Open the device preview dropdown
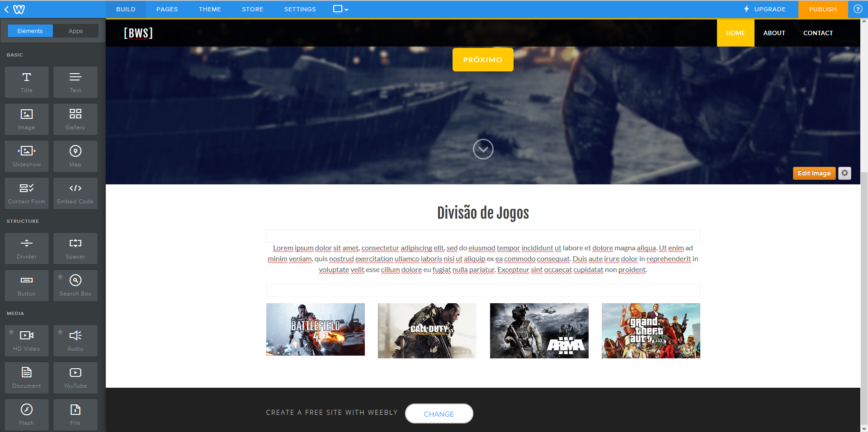The image size is (868, 432). coord(340,9)
